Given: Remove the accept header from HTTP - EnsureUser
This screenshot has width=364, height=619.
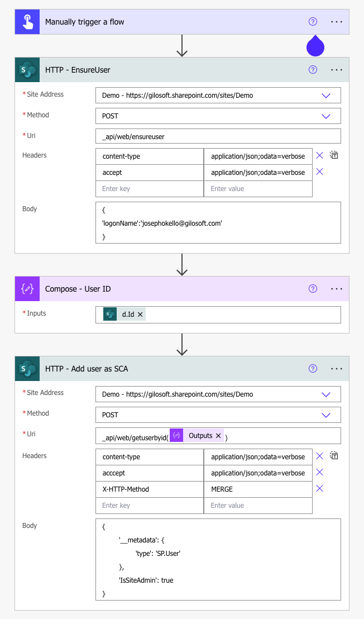Looking at the screenshot, I should click(x=319, y=172).
